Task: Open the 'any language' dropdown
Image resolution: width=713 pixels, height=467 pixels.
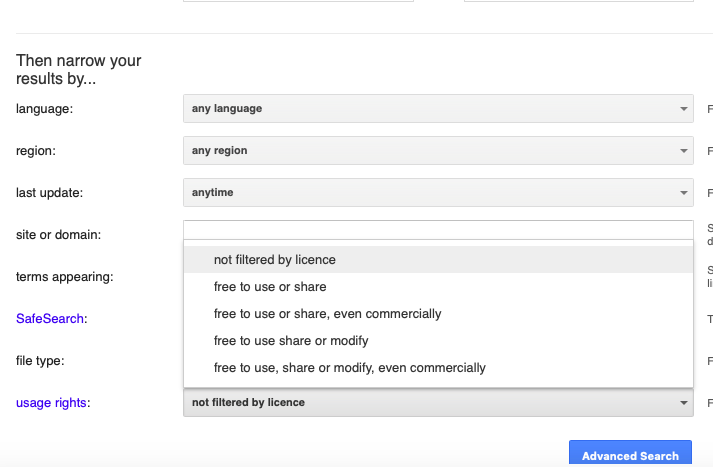Action: click(437, 108)
